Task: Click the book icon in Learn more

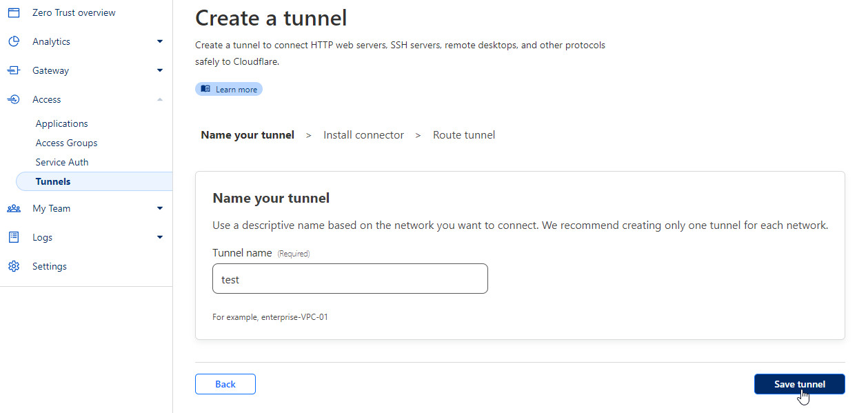Action: (x=205, y=89)
